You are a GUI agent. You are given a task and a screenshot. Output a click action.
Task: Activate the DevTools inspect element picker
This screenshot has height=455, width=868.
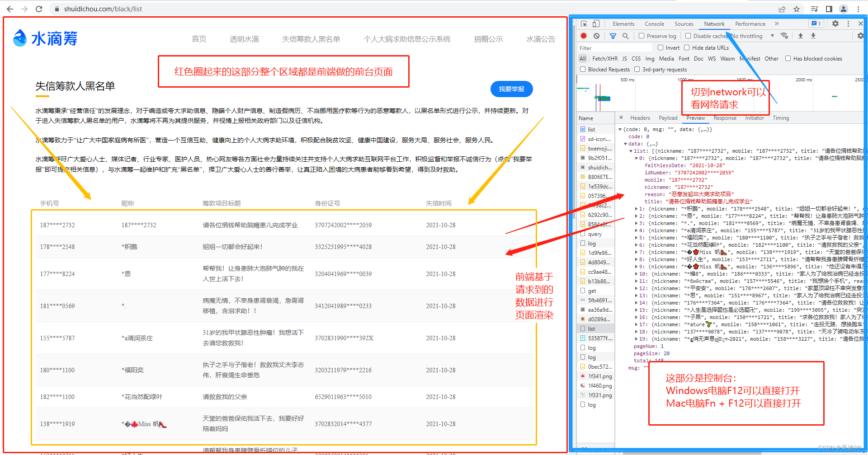pyautogui.click(x=584, y=24)
